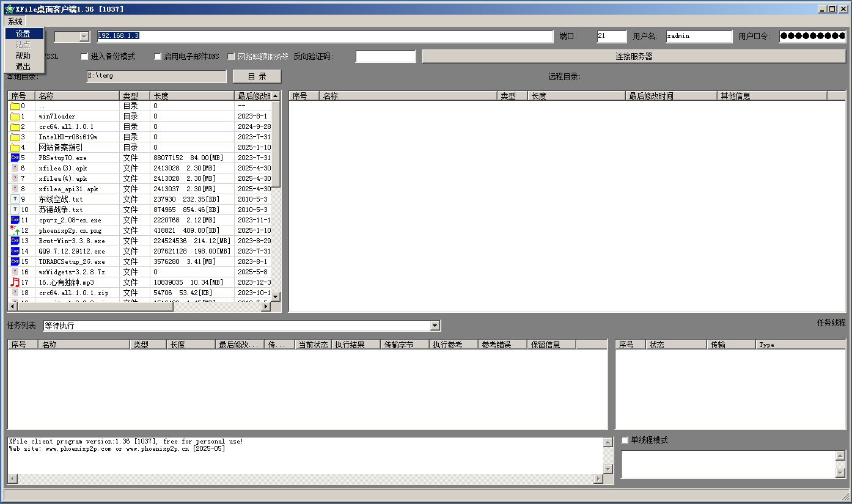This screenshot has height=504, width=852.
Task: Click the folder icon for 网站备案指引
Action: 15,147
